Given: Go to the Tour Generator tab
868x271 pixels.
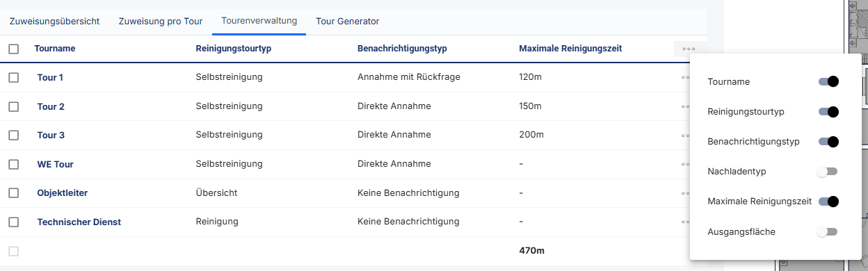Looking at the screenshot, I should coord(348,22).
